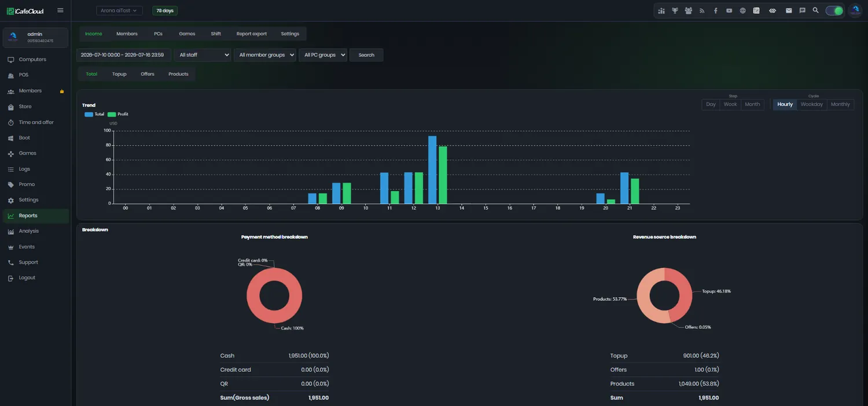Open Games in the sidebar
This screenshot has height=406, width=868.
[35, 153]
